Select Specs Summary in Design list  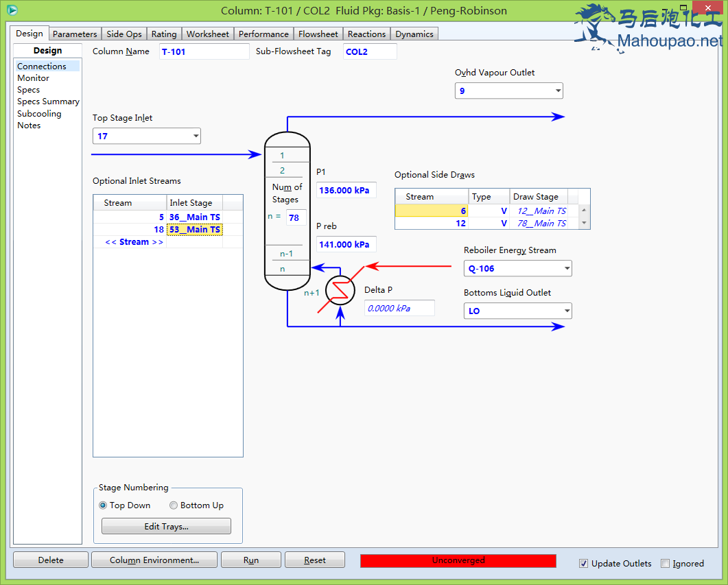48,102
